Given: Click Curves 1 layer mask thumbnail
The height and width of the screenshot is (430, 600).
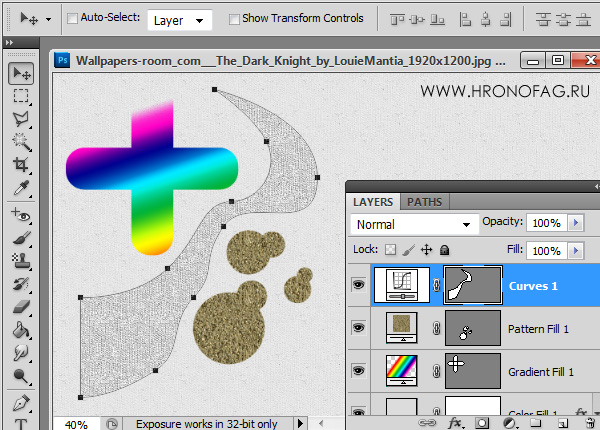Looking at the screenshot, I should point(473,285).
